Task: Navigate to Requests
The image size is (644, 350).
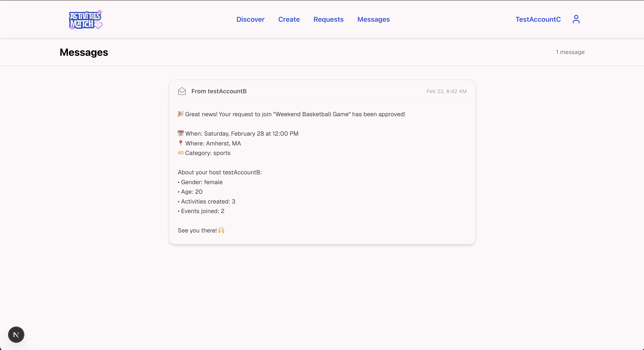Action: pyautogui.click(x=328, y=20)
